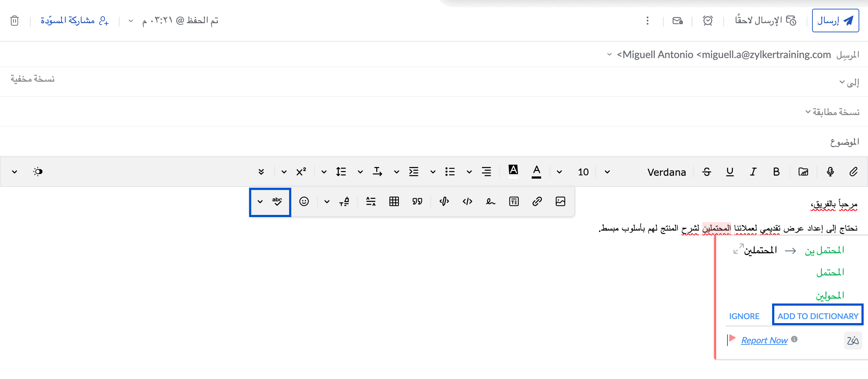Insert a hyperlink
Viewport: 868px width, 379px height.
click(537, 201)
